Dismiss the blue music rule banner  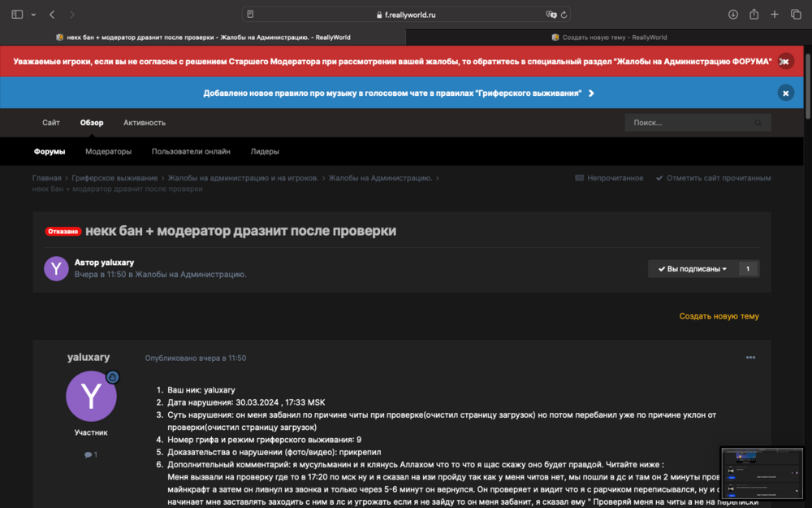pyautogui.click(x=785, y=93)
